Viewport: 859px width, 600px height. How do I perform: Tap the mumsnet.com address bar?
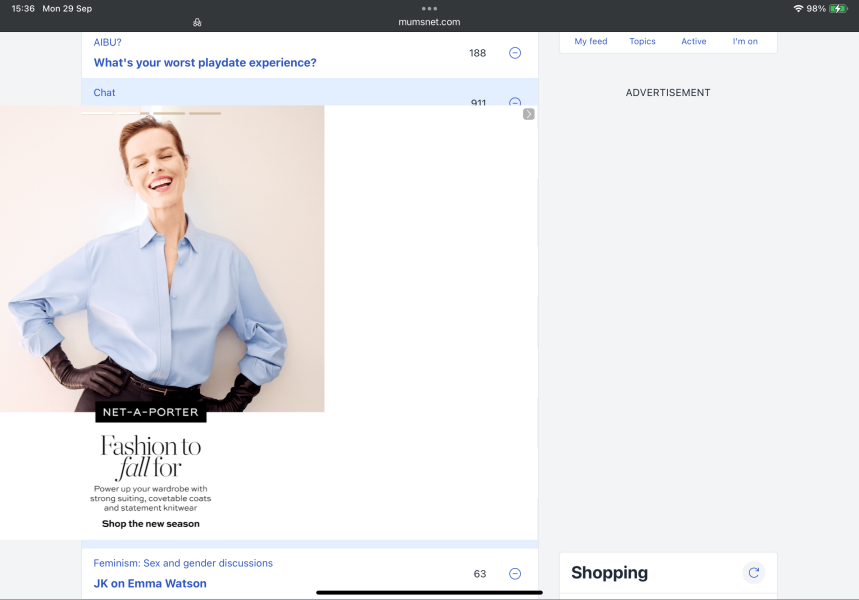point(429,21)
